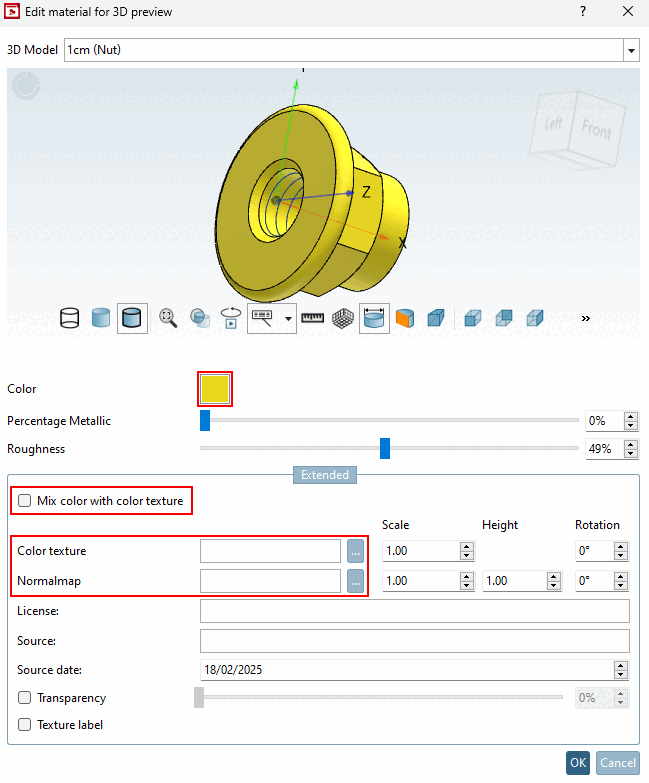This screenshot has width=649, height=783.
Task: Open dropdown arrow beside the selection tool
Action: 288,319
